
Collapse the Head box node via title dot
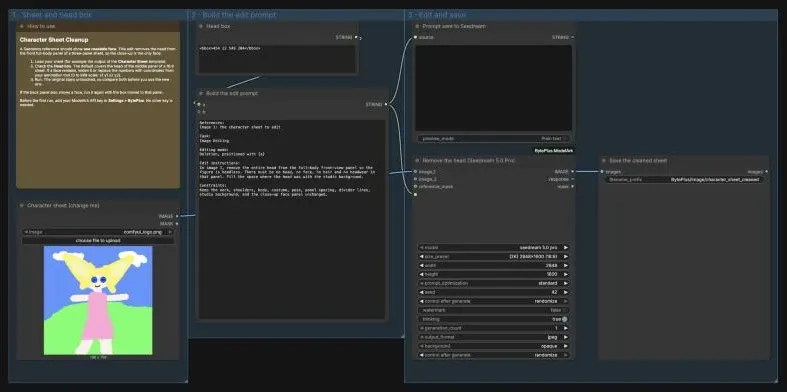(x=201, y=26)
